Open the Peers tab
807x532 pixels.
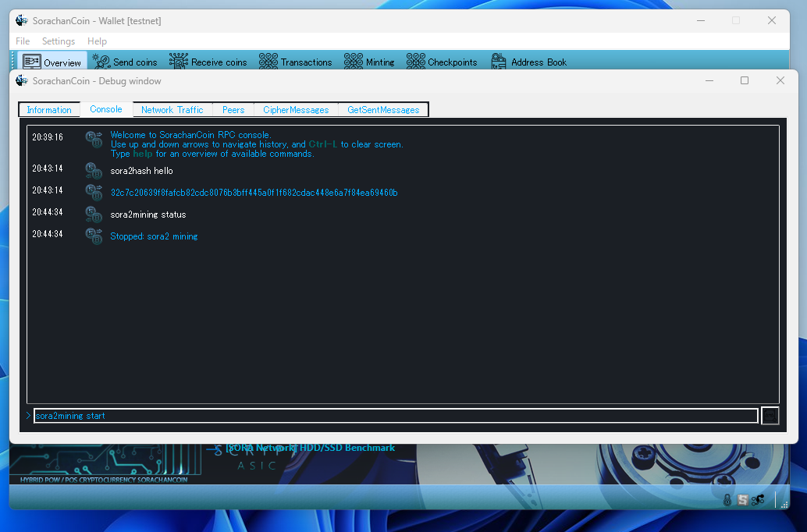pyautogui.click(x=233, y=110)
